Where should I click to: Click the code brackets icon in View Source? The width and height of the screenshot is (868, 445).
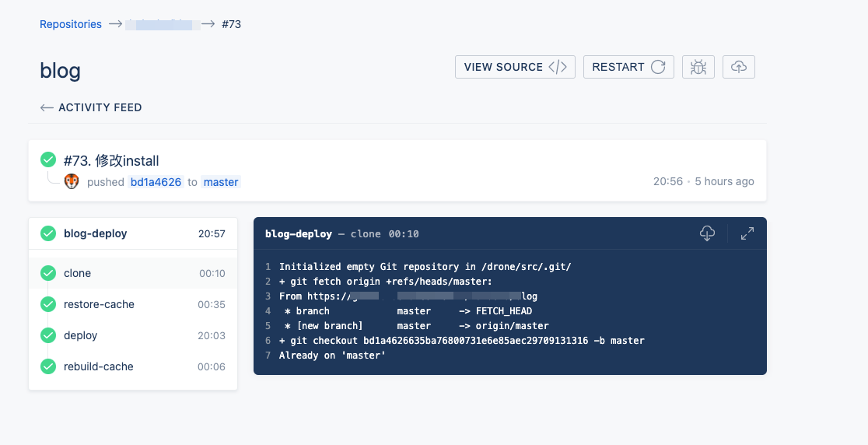[x=558, y=67]
